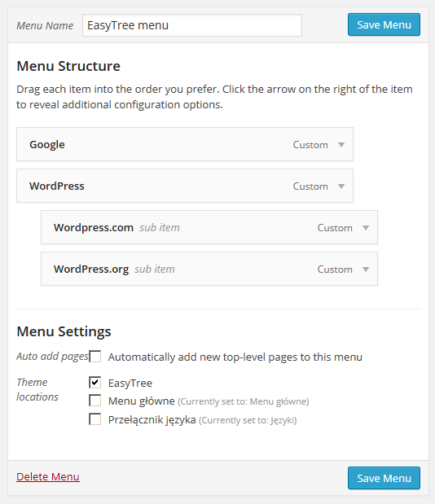435x504 pixels.
Task: Click the Custom label on Google item
Action: tap(310, 145)
